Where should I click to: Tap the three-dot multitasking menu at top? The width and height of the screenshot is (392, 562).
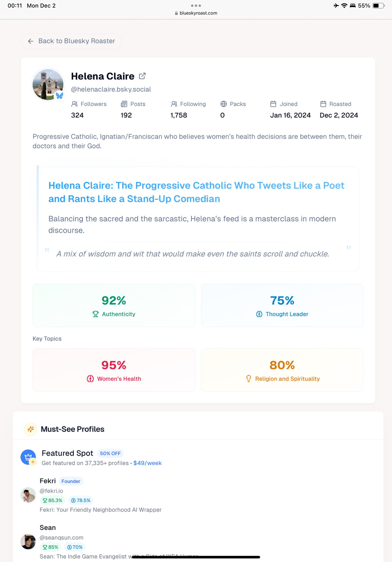(x=196, y=6)
